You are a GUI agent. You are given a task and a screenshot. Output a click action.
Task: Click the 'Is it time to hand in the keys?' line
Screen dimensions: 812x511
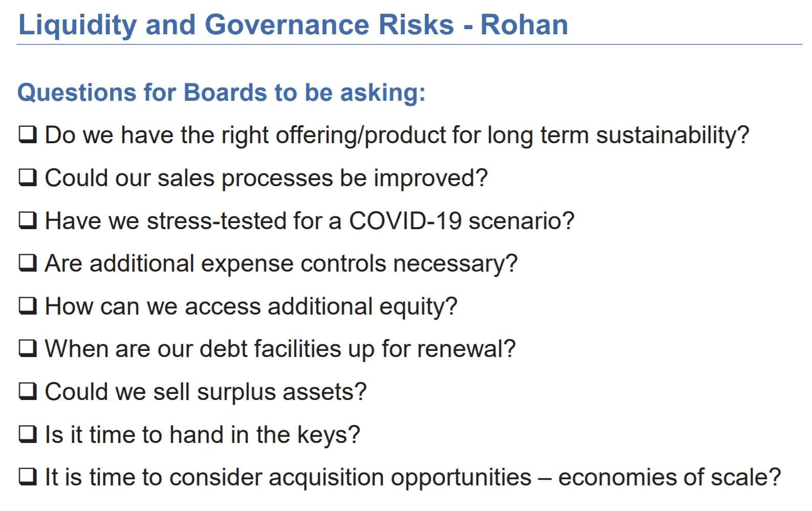202,435
